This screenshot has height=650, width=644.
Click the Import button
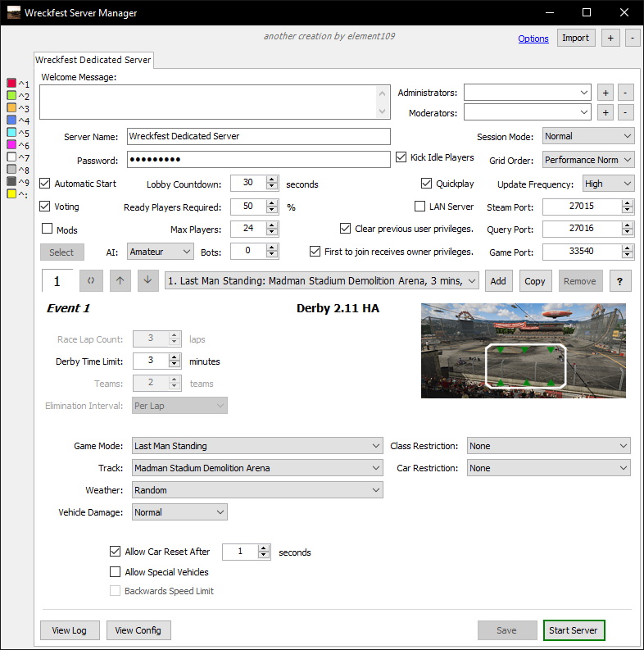click(576, 38)
